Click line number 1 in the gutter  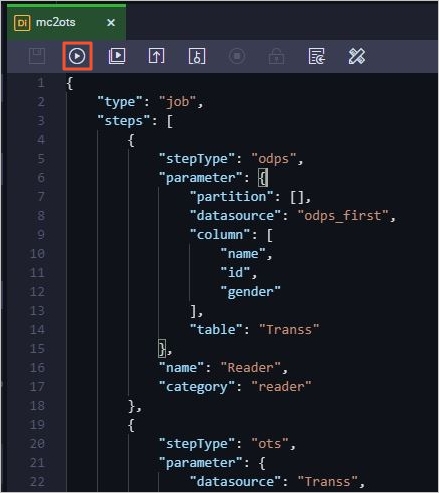[41, 83]
